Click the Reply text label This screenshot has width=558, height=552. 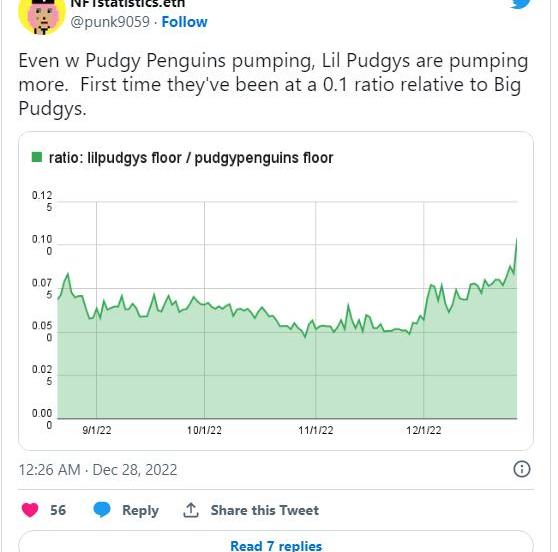141,510
